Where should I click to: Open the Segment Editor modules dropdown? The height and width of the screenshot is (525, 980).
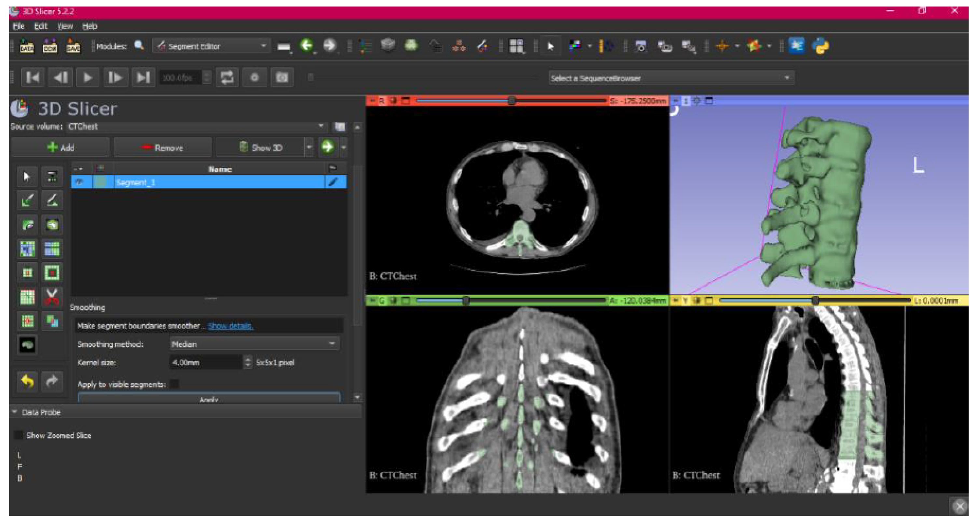pos(212,47)
